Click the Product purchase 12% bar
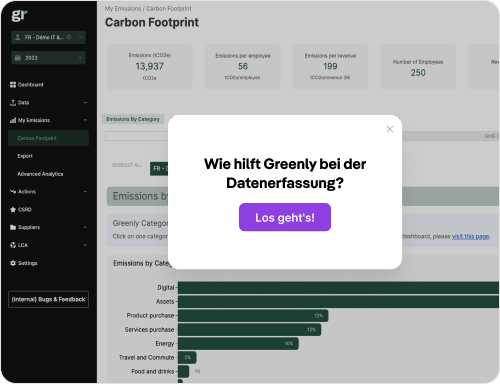Viewport: 500px width, 384px height. coord(253,316)
